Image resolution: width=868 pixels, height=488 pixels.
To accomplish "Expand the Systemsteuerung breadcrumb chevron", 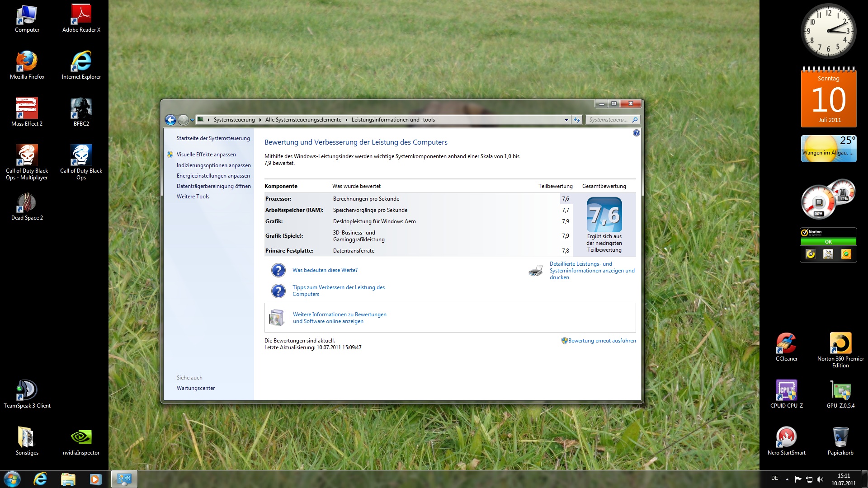I will [x=260, y=120].
